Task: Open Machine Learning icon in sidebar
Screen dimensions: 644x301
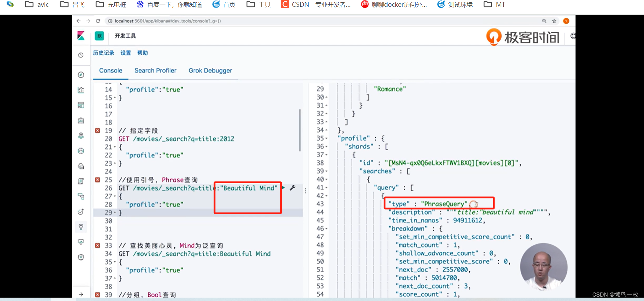Action: click(81, 151)
